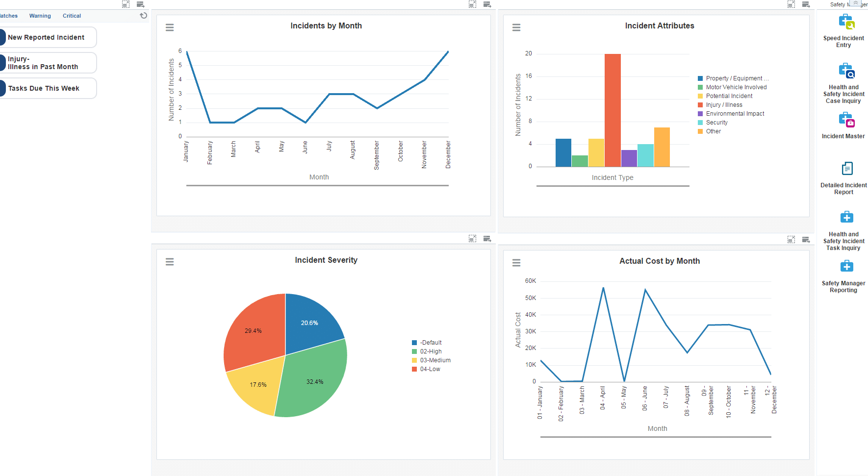Open pane options icon above watchlist refresh

[x=141, y=4]
